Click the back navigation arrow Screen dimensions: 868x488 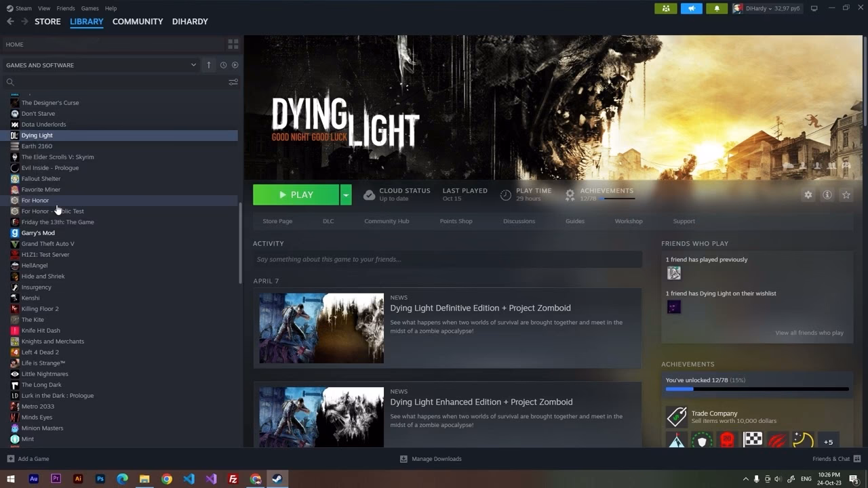(x=10, y=22)
